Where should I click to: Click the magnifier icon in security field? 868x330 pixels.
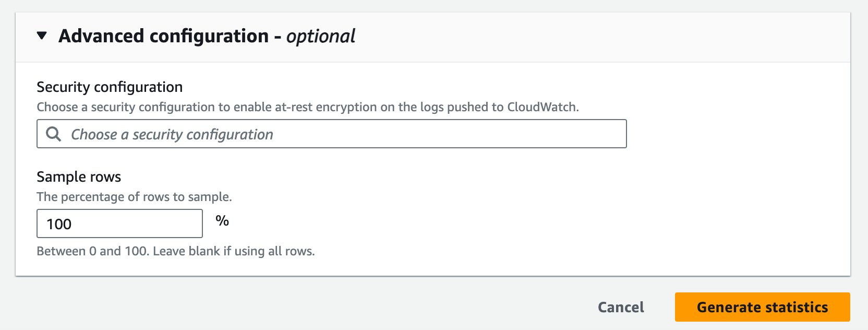tap(53, 134)
